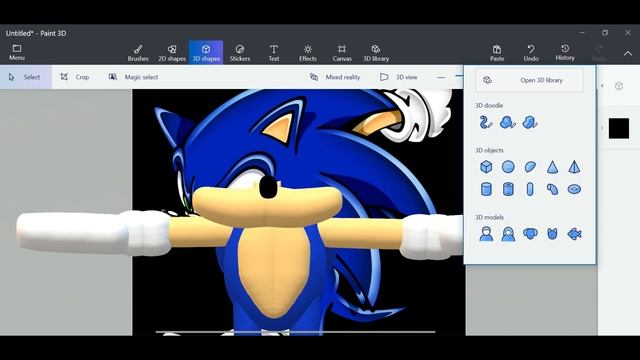Collapse the ribbon with the chevron

(x=628, y=53)
